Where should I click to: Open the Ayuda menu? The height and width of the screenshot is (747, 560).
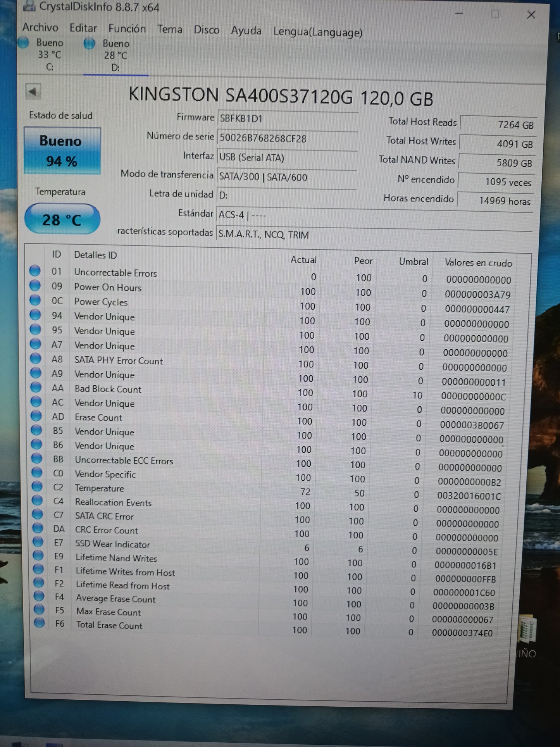246,31
